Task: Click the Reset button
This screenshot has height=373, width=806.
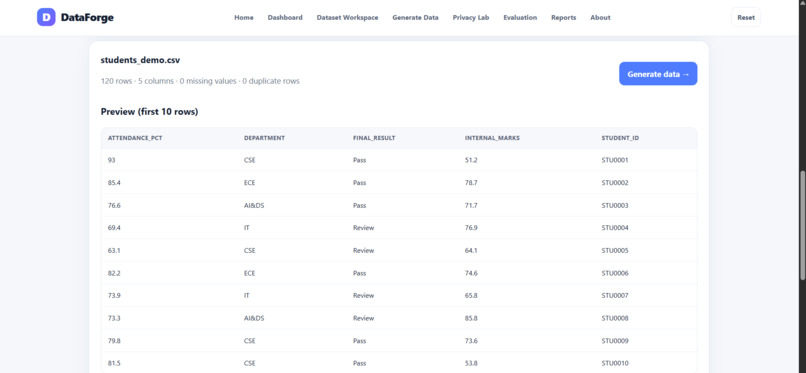Action: tap(746, 17)
